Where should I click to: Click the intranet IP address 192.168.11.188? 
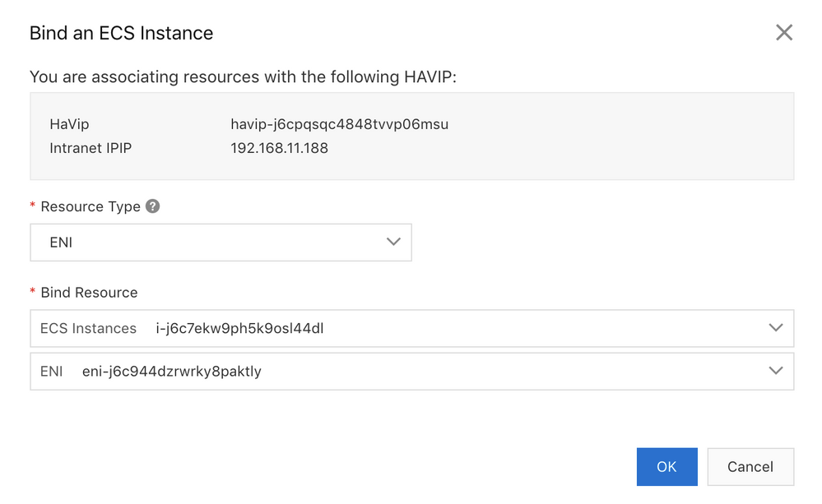click(x=279, y=149)
